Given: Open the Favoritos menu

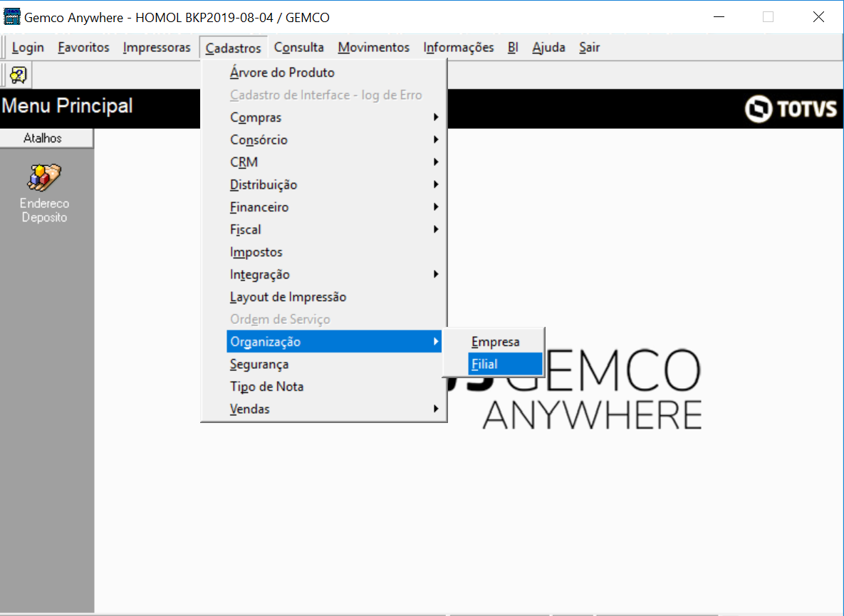Looking at the screenshot, I should click(83, 47).
